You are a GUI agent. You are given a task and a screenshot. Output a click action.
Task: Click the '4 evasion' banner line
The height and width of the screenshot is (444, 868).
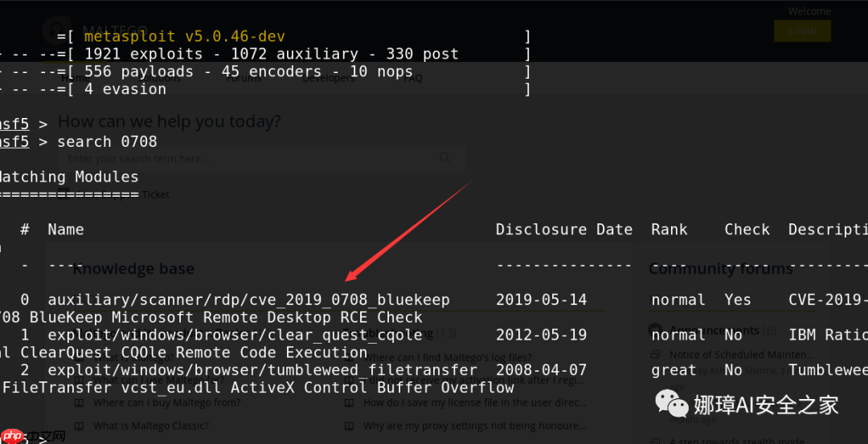(x=125, y=89)
